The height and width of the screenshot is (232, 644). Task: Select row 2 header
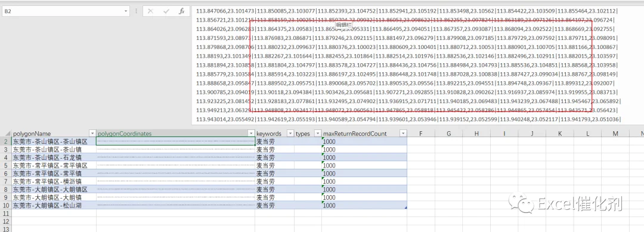pos(6,142)
